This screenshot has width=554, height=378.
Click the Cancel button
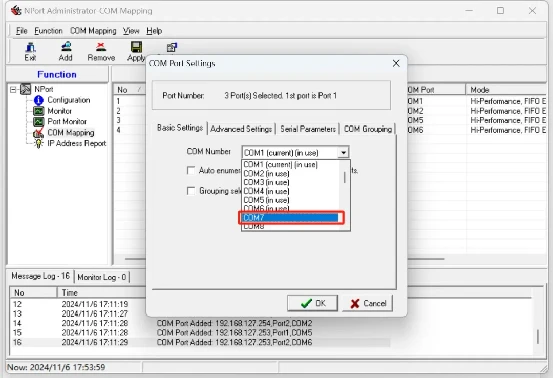coord(367,303)
